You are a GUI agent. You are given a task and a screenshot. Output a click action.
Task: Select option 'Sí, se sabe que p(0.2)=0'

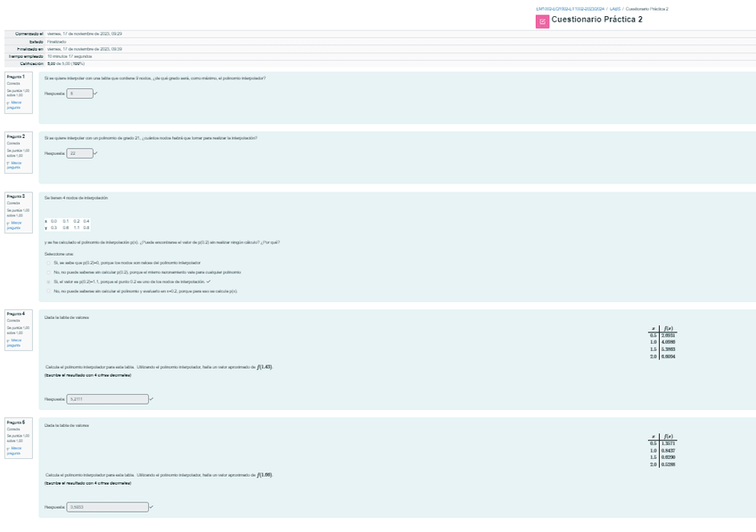tap(49, 263)
